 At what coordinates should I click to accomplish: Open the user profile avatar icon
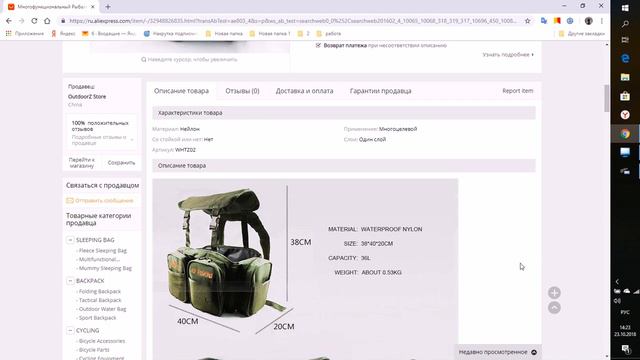589,21
